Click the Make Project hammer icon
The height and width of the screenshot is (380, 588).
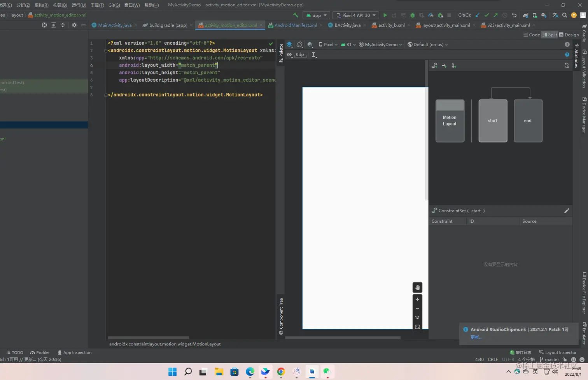coord(296,15)
